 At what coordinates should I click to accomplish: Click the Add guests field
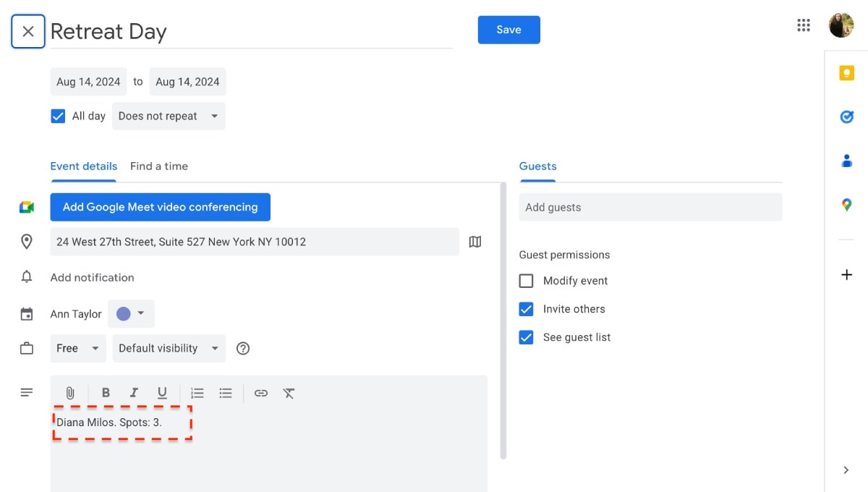click(x=650, y=207)
